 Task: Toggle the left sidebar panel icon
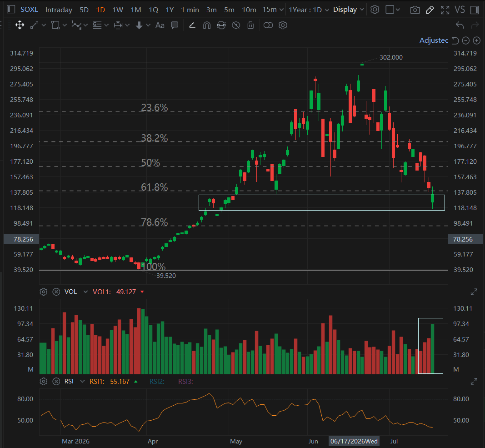[x=11, y=10]
